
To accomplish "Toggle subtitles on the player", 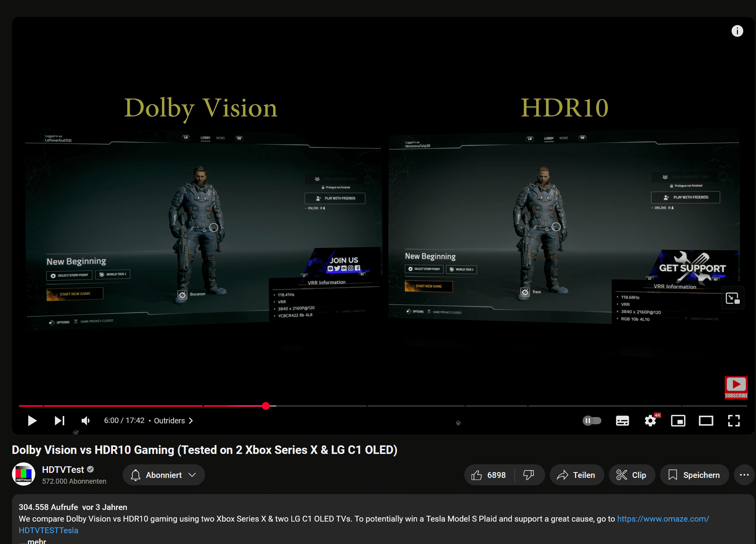I will pos(622,421).
